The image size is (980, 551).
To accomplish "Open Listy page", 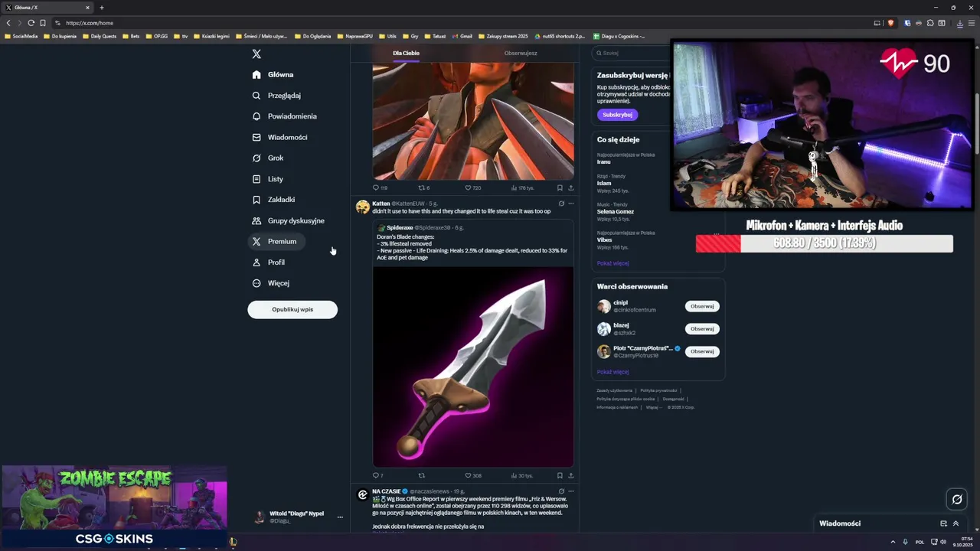I will tap(268, 179).
